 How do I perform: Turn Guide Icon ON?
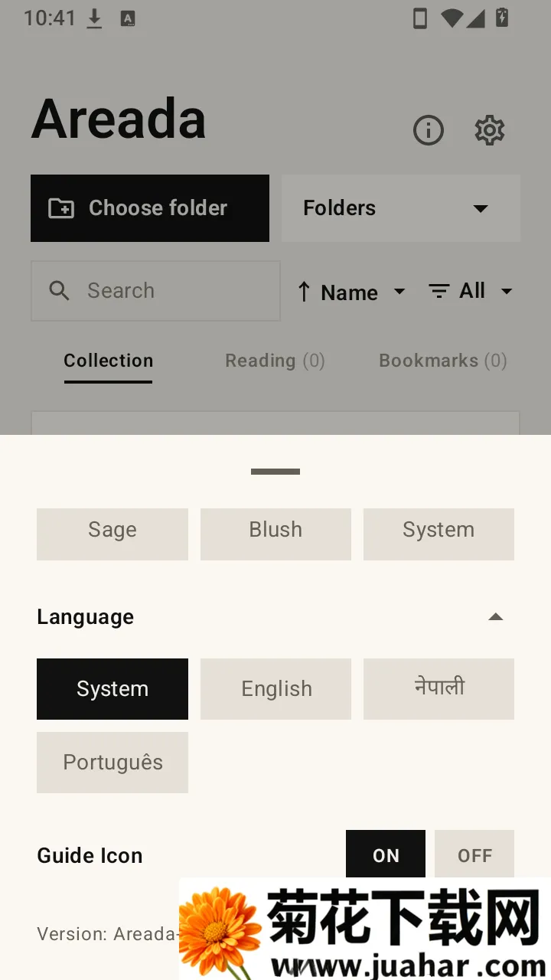(386, 855)
